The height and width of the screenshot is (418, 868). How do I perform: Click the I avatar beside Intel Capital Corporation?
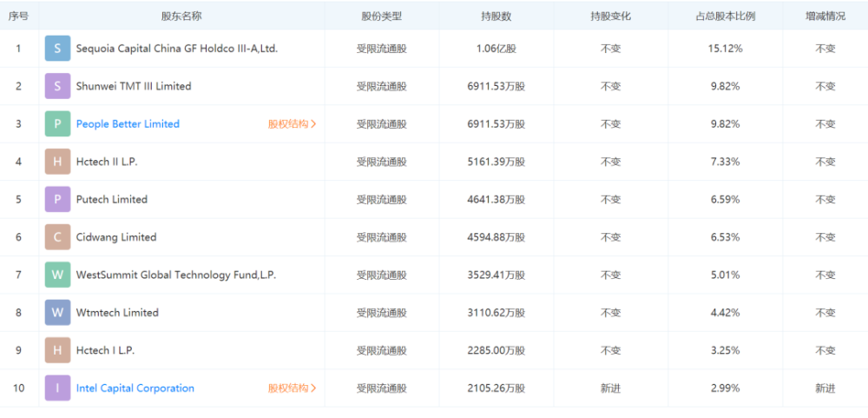coord(57,388)
